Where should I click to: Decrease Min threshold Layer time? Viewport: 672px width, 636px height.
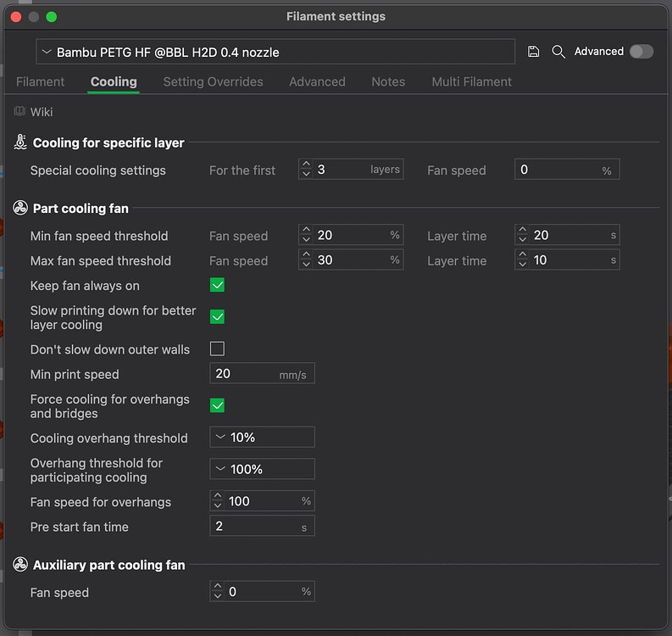[522, 240]
